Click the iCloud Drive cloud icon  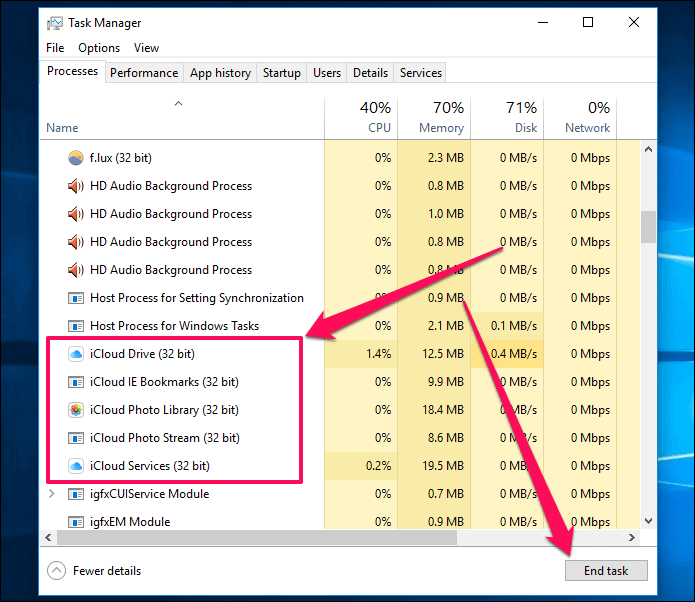[x=76, y=354]
